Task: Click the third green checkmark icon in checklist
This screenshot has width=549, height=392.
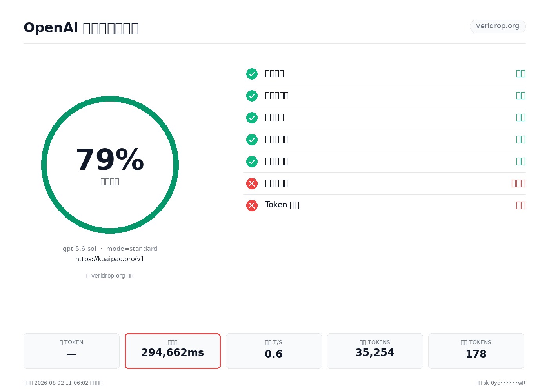Action: (252, 118)
